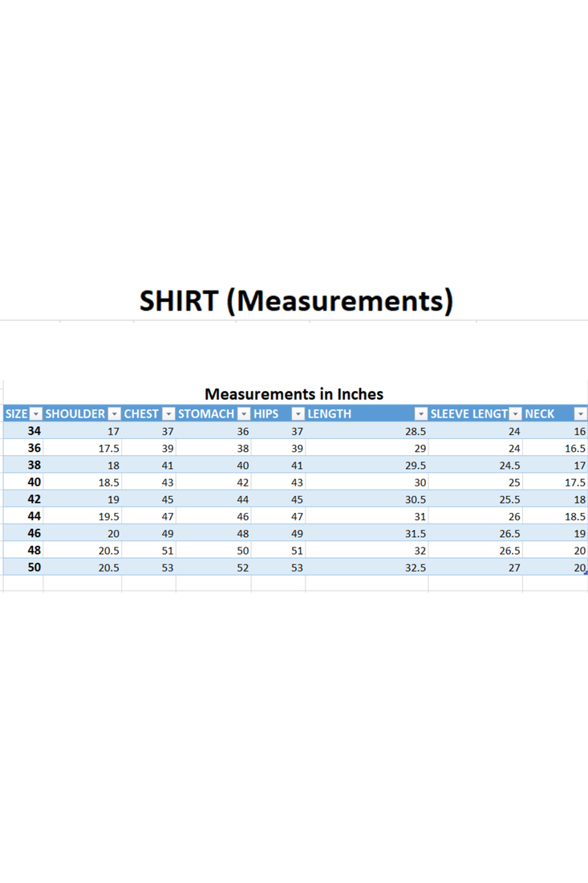
Task: Expand the CHEST column filter arrow
Action: click(x=168, y=414)
